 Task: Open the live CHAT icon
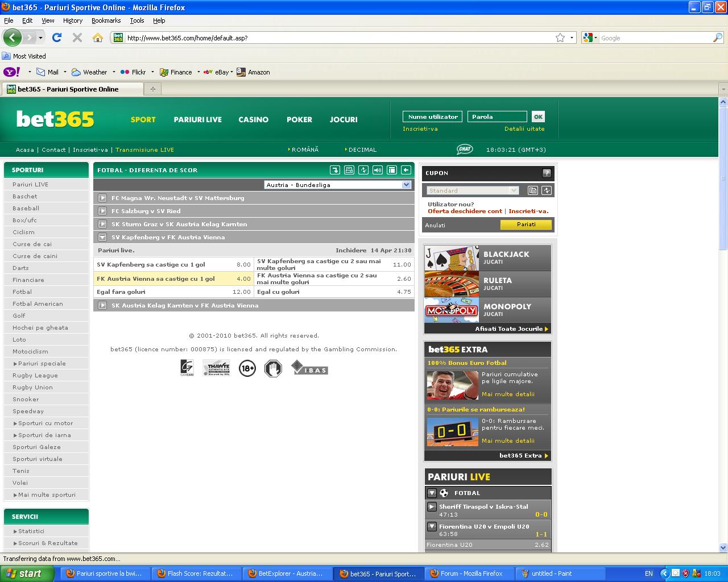pyautogui.click(x=465, y=149)
